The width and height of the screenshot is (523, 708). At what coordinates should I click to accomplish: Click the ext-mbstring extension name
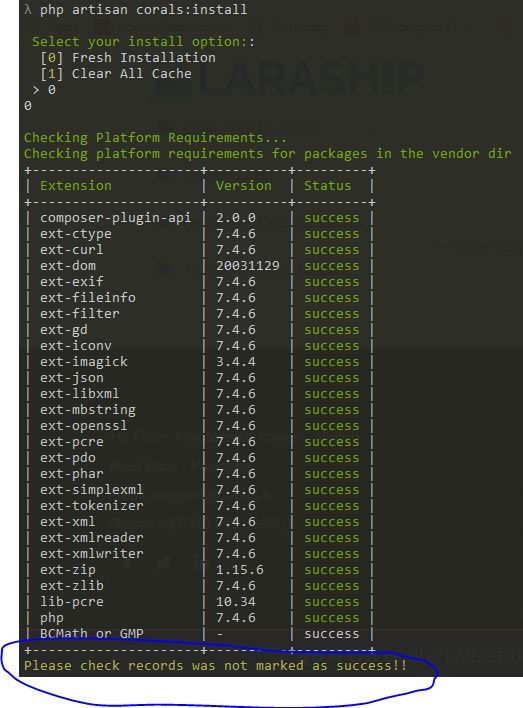click(x=88, y=410)
